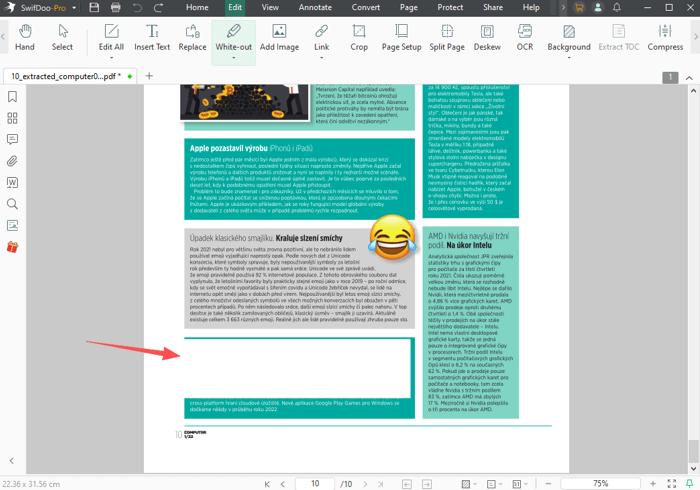This screenshot has width=700, height=490.
Task: Go to first page in status bar
Action: click(267, 484)
